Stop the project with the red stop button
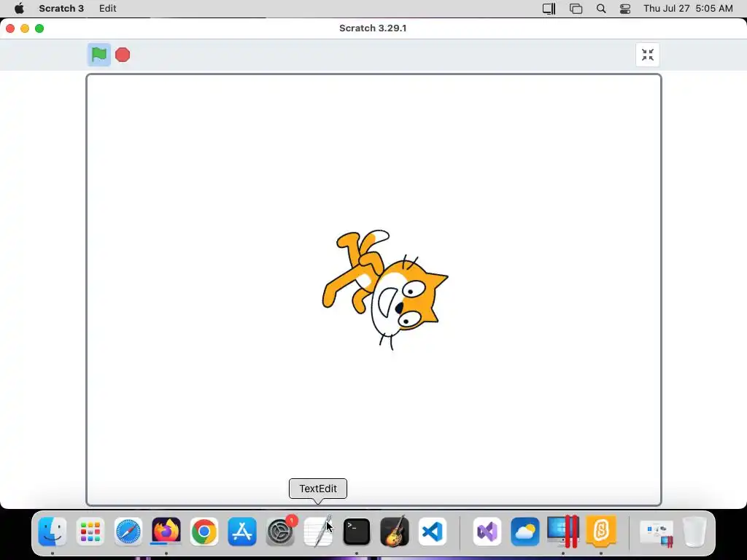Image resolution: width=747 pixels, height=560 pixels. pyautogui.click(x=123, y=55)
